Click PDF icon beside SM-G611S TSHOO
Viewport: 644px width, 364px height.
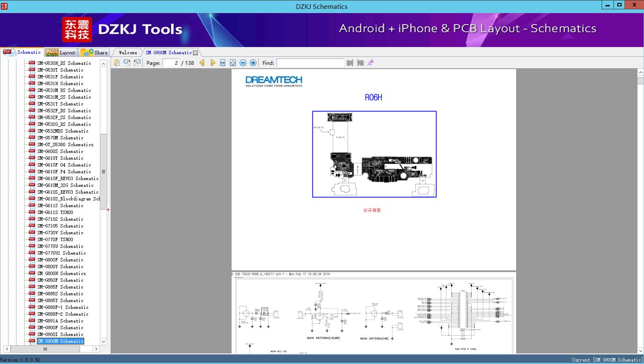tap(32, 212)
